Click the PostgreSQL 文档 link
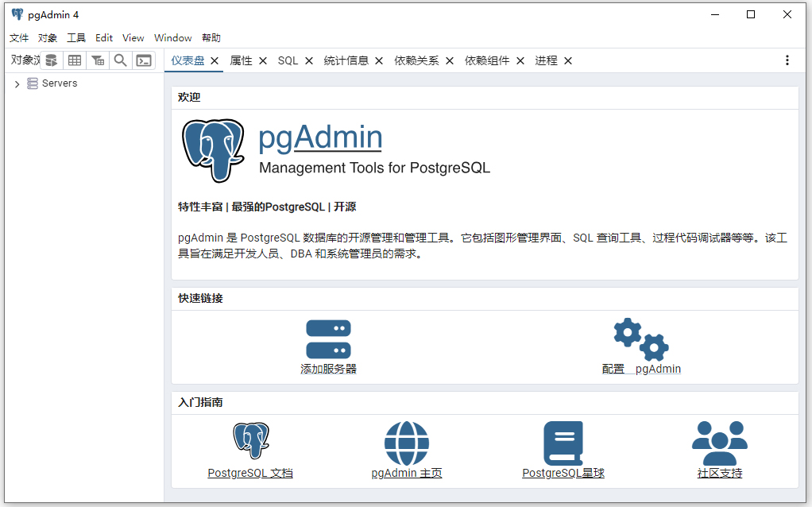This screenshot has height=507, width=812. 250,472
